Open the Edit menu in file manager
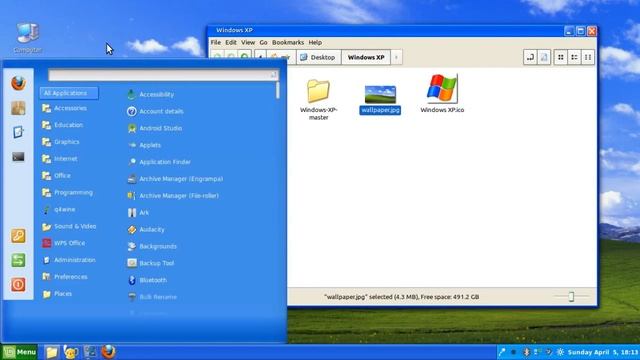The image size is (640, 360). (x=231, y=42)
